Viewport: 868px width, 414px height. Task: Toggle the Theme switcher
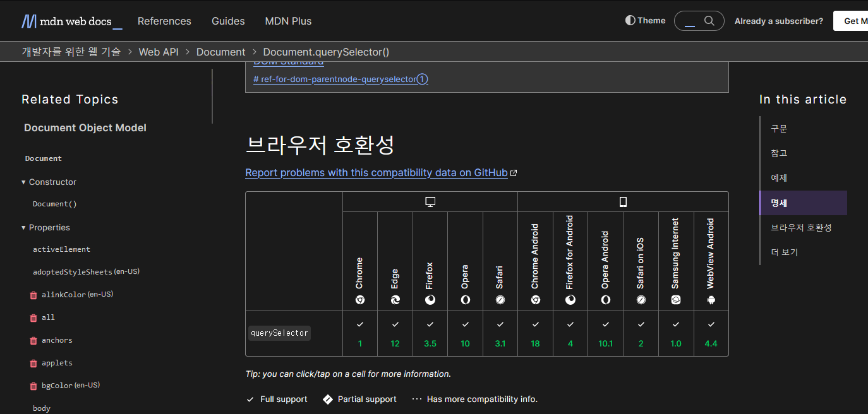tap(645, 21)
